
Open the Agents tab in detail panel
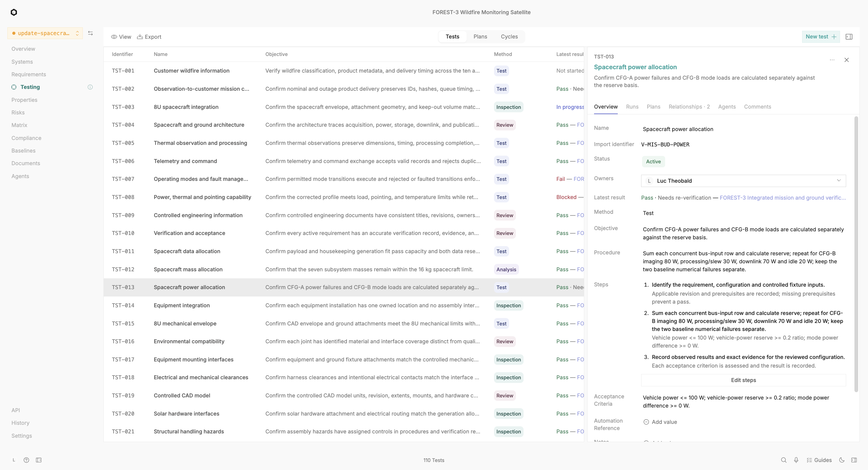(x=727, y=107)
